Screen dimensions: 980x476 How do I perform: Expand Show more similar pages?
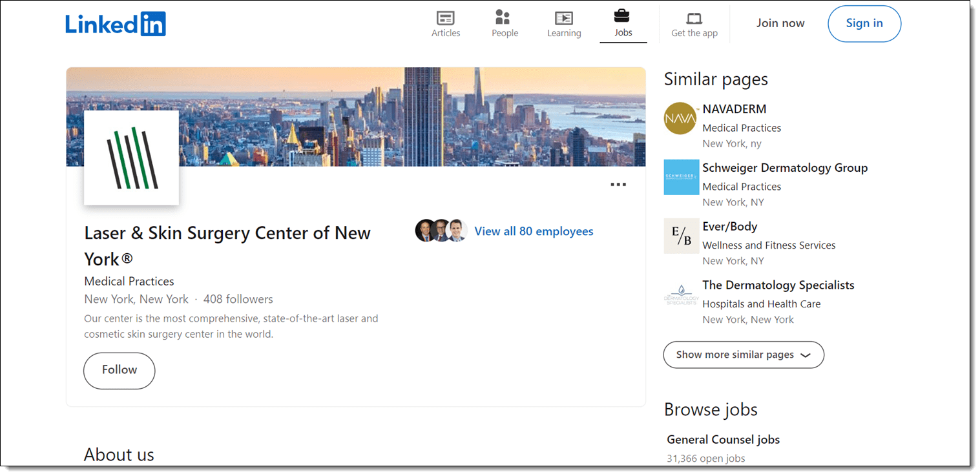(744, 355)
